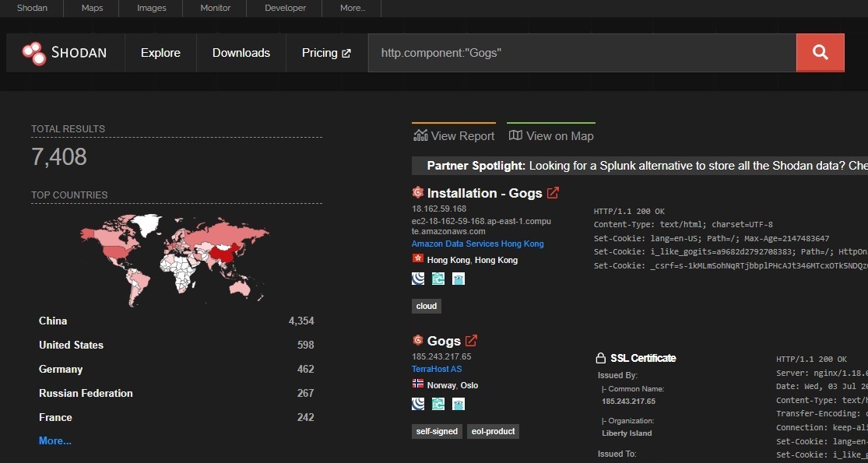Click the cloud tag
This screenshot has width=868, height=463.
tap(427, 306)
